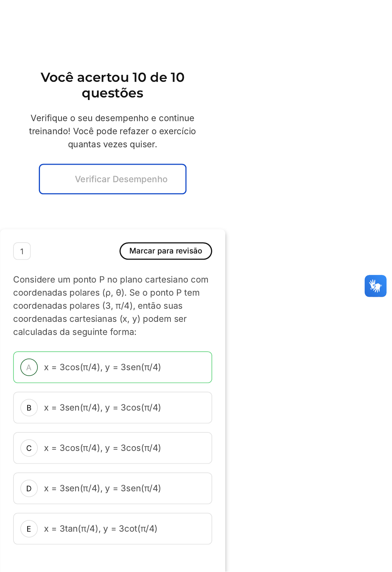Click answer text 'x = 3sen(π/4), y = 3sen(π/4)'
Viewport: 392px width, 572px height.
coord(102,488)
